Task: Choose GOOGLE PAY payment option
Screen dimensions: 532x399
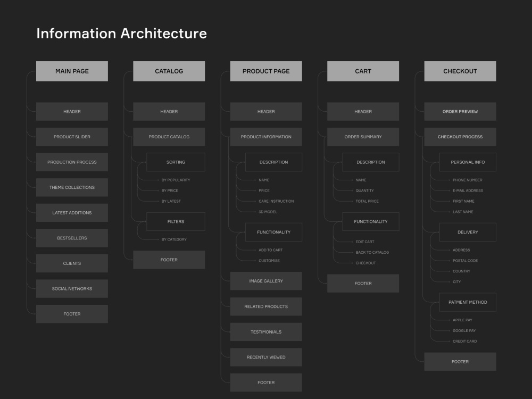Action: [464, 330]
